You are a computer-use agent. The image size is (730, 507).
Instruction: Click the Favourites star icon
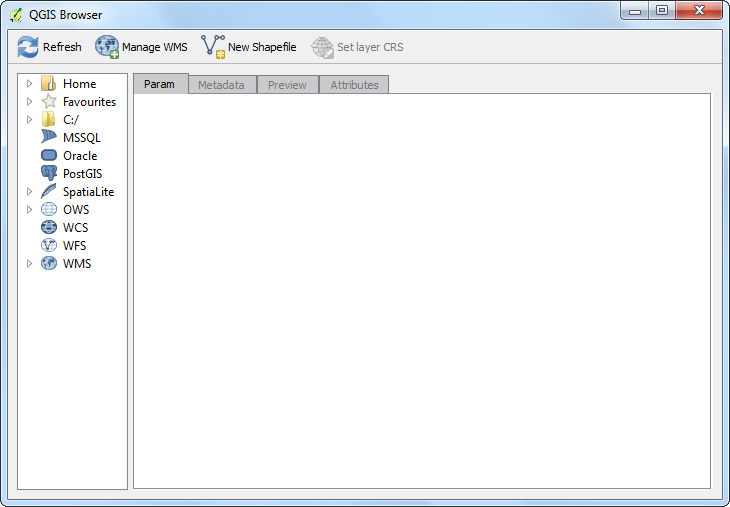click(48, 101)
